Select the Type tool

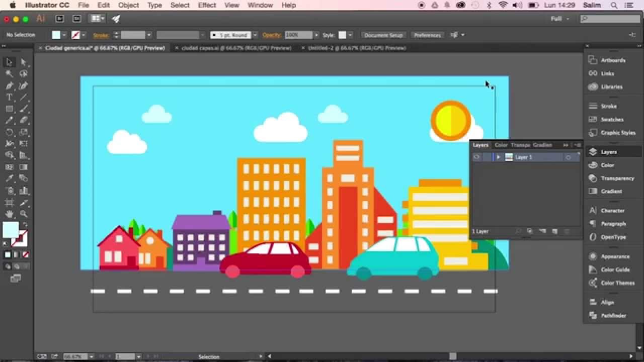(x=9, y=98)
